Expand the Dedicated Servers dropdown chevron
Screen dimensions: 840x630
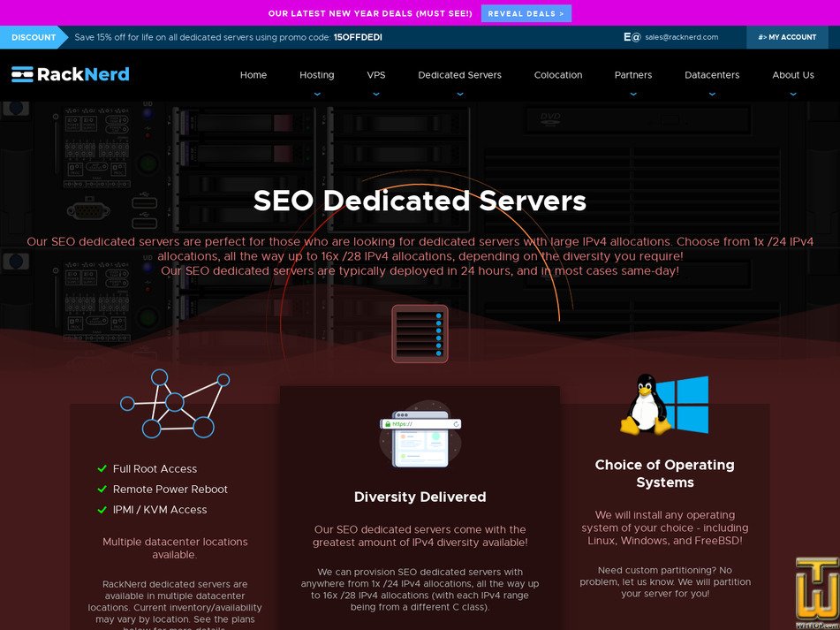(x=459, y=94)
